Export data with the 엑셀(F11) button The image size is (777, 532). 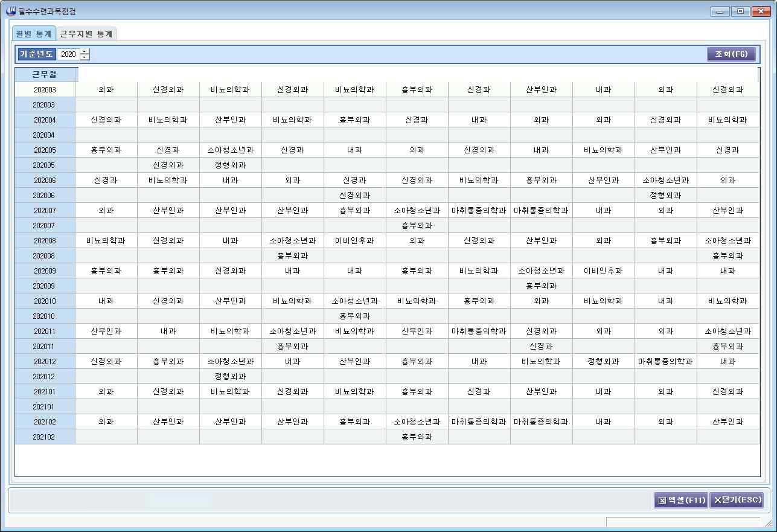681,500
